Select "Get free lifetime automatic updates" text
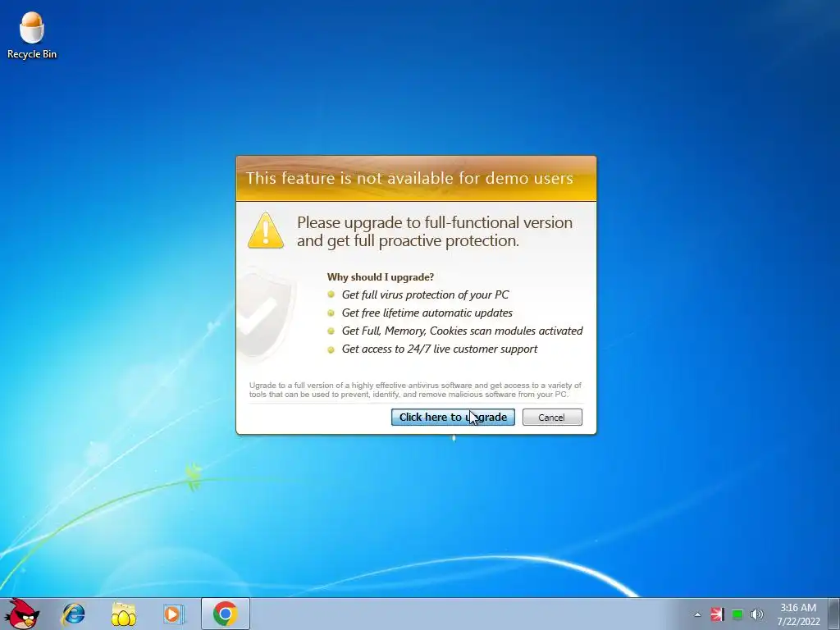Image resolution: width=840 pixels, height=630 pixels. point(427,313)
